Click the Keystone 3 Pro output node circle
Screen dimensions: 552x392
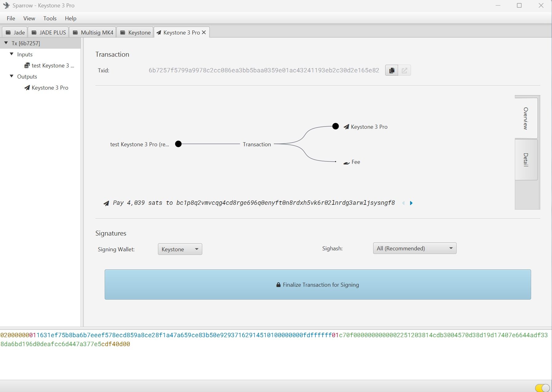coord(336,126)
